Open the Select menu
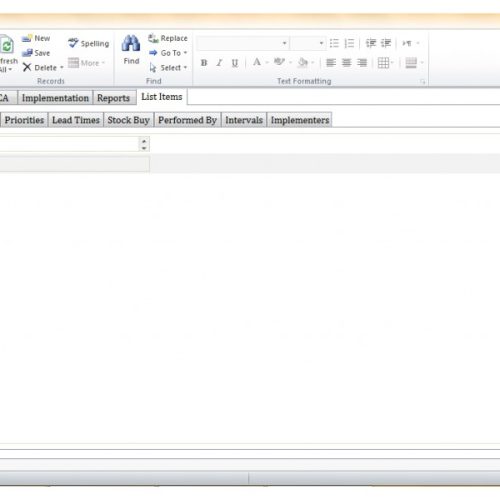The width and height of the screenshot is (500, 500). (168, 68)
